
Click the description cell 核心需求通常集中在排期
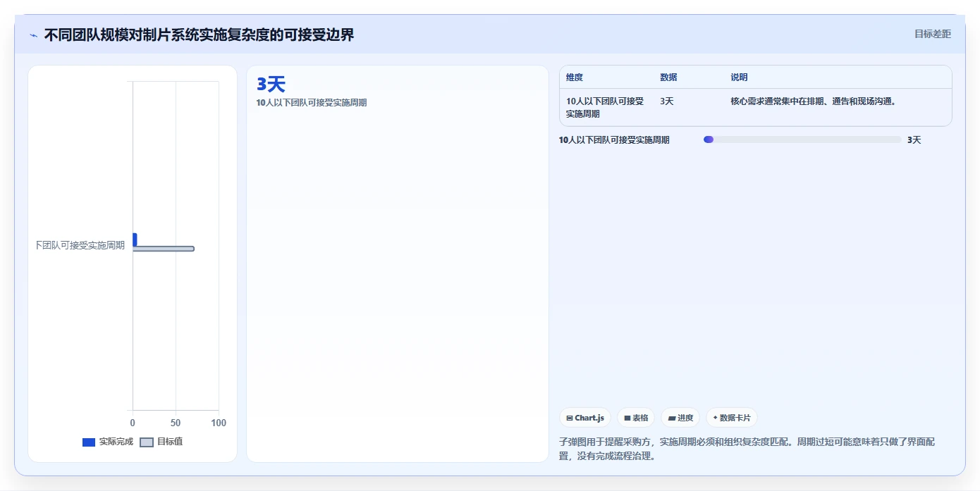click(x=813, y=101)
